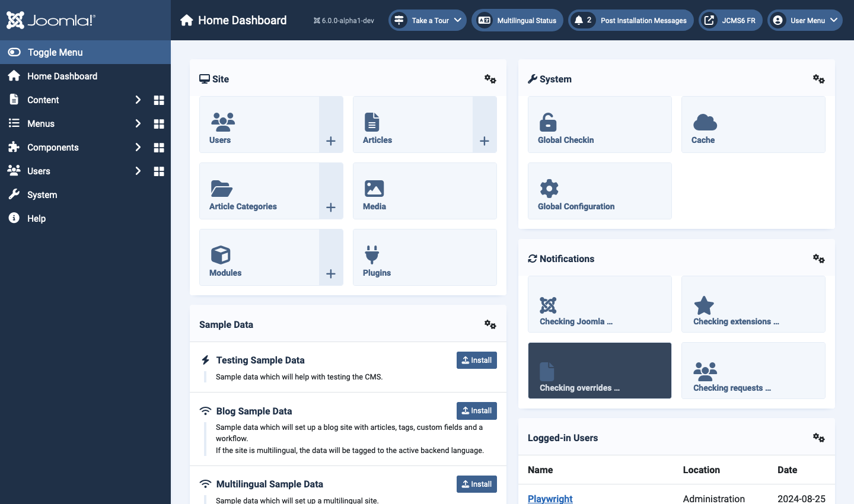Open the Media quick icon
Viewport: 854px width, 504px height.
(x=425, y=191)
